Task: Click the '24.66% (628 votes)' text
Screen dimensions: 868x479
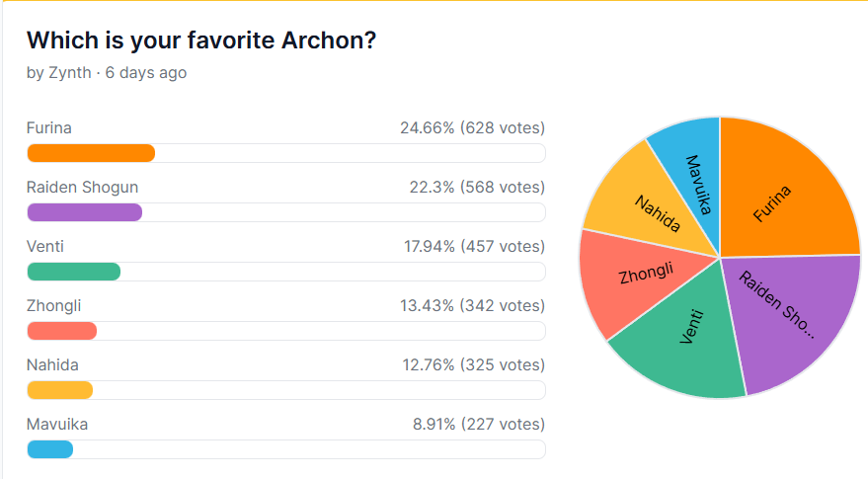Action: [473, 128]
